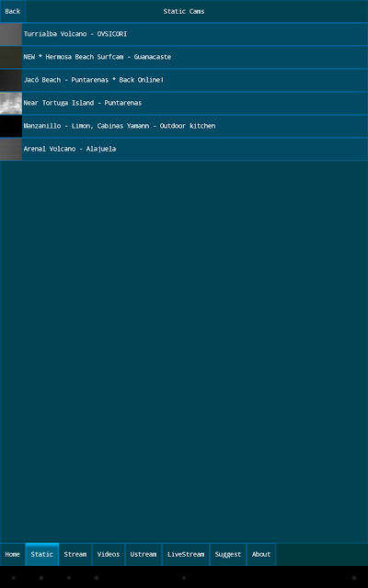Open Hermosa Beach Surfcam thumbnail
The width and height of the screenshot is (368, 588).
11,57
